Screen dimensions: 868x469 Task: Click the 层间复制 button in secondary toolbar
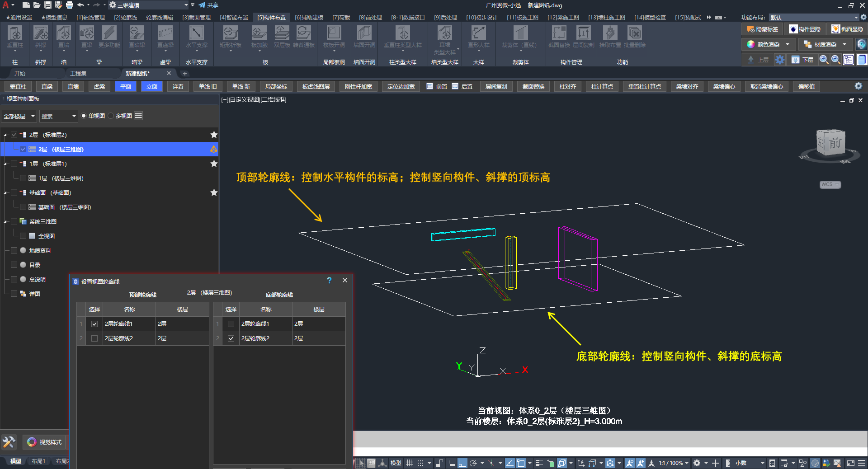496,86
